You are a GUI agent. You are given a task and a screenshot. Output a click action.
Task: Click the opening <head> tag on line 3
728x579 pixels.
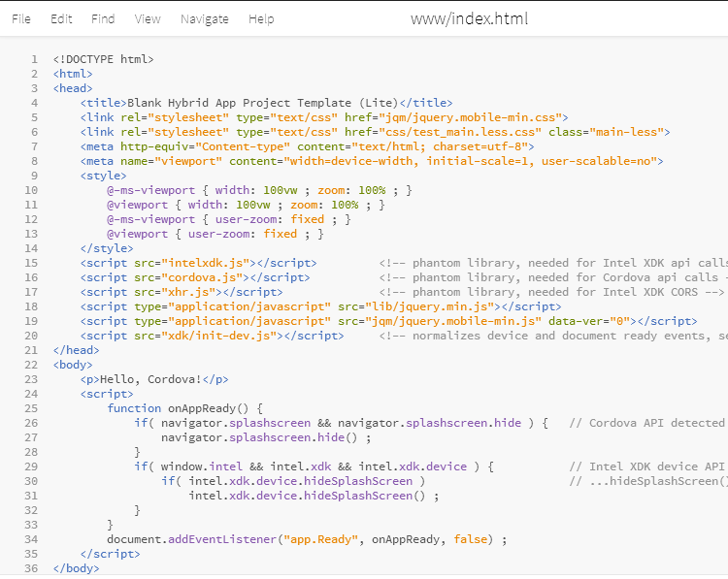click(x=73, y=88)
